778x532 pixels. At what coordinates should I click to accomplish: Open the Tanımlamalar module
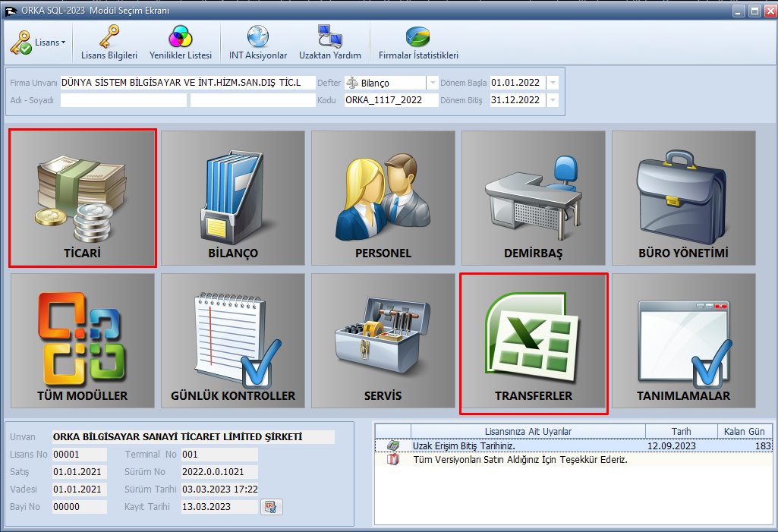pos(683,341)
